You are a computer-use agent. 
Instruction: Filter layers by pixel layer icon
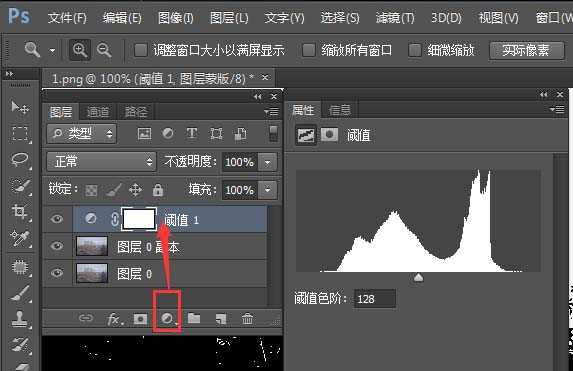click(x=144, y=133)
